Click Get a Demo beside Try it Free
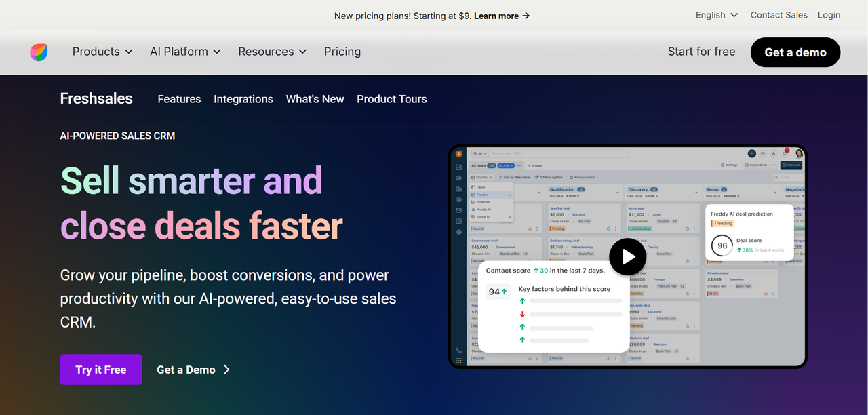Viewport: 868px width, 415px height. coord(193,370)
